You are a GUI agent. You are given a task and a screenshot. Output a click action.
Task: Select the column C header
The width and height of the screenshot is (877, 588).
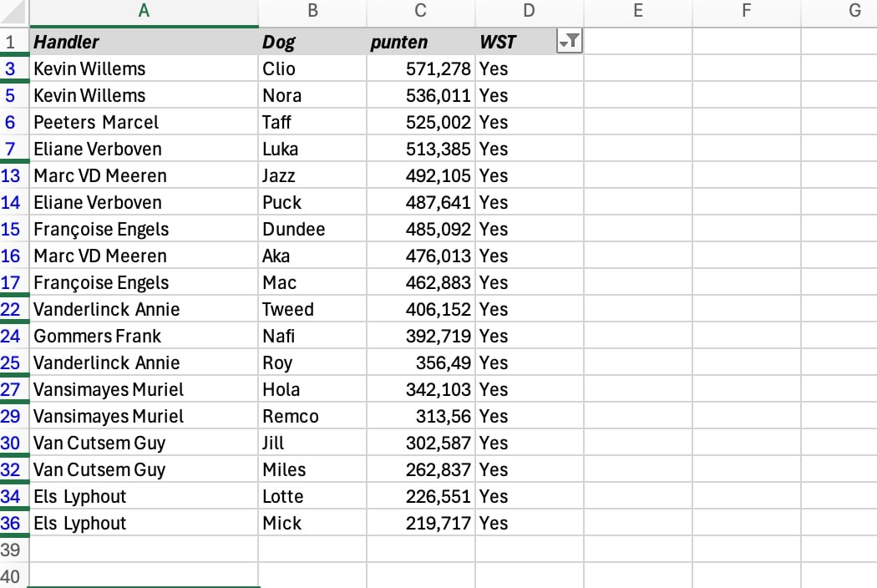point(420,12)
